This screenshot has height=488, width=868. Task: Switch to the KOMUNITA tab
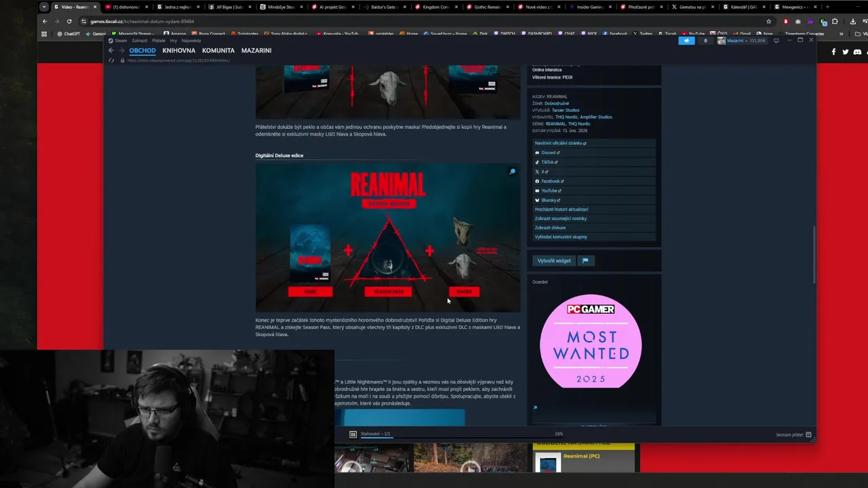pos(218,51)
